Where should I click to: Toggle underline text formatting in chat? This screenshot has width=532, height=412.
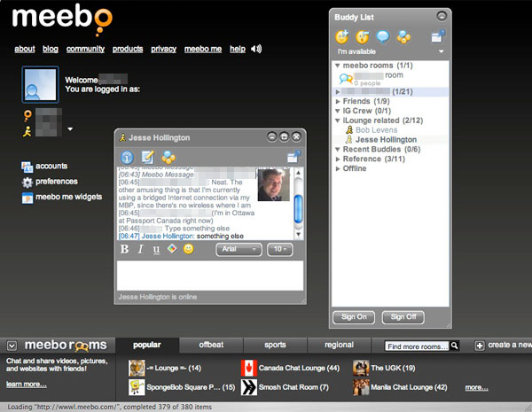coord(157,250)
